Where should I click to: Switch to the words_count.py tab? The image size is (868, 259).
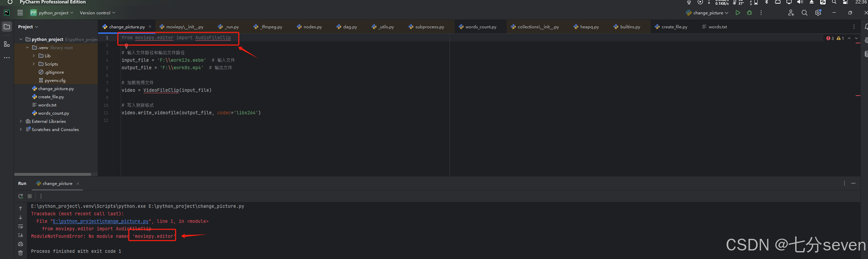coord(480,27)
